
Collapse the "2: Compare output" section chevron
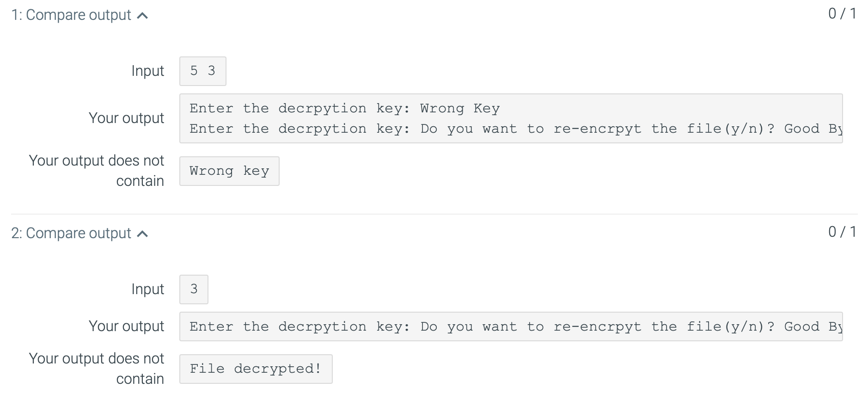143,234
